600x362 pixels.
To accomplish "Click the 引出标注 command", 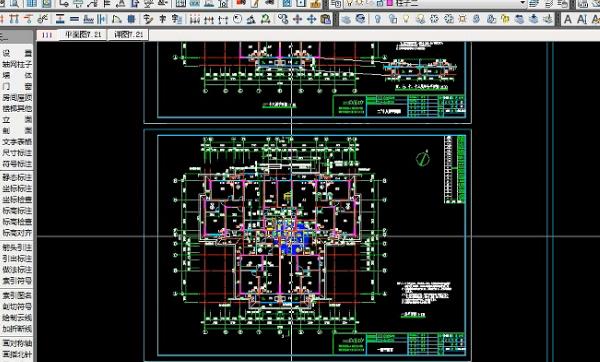I will [17, 259].
